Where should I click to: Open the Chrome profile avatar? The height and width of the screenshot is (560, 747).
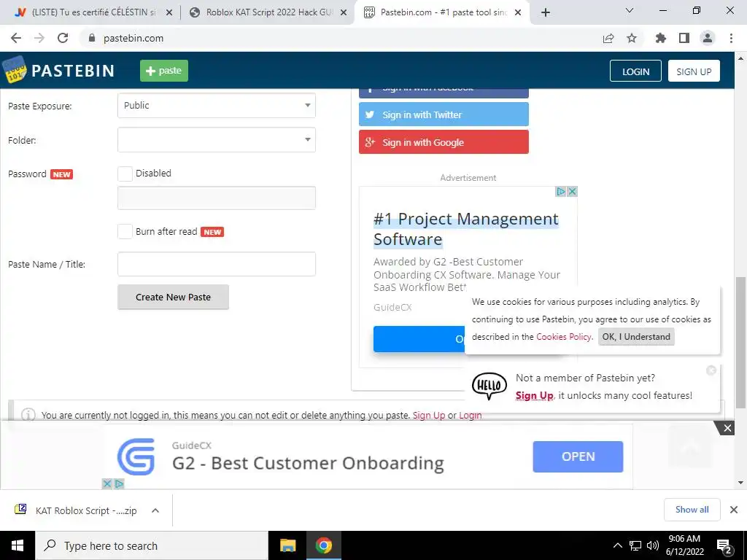pyautogui.click(x=708, y=38)
